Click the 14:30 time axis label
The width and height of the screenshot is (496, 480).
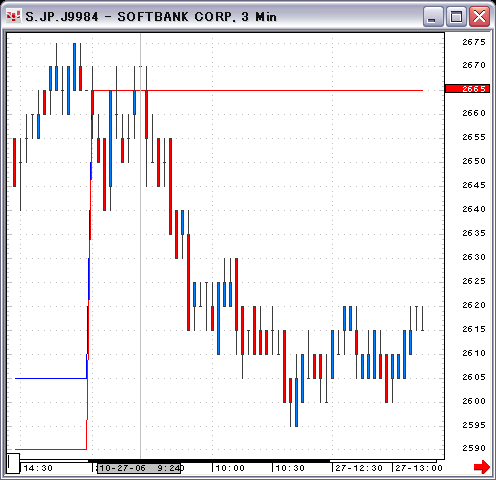(x=38, y=468)
